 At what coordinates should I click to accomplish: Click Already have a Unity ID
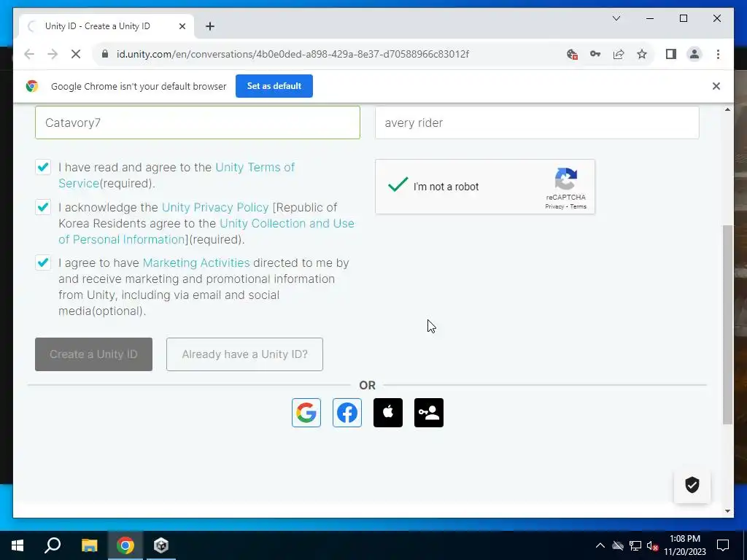[x=244, y=354]
